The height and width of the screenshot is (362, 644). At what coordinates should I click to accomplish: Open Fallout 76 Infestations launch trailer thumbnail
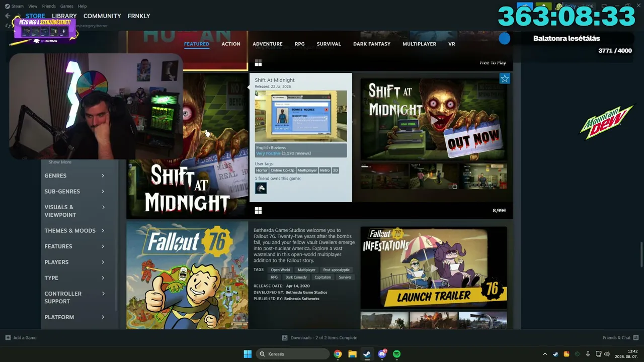pyautogui.click(x=434, y=267)
